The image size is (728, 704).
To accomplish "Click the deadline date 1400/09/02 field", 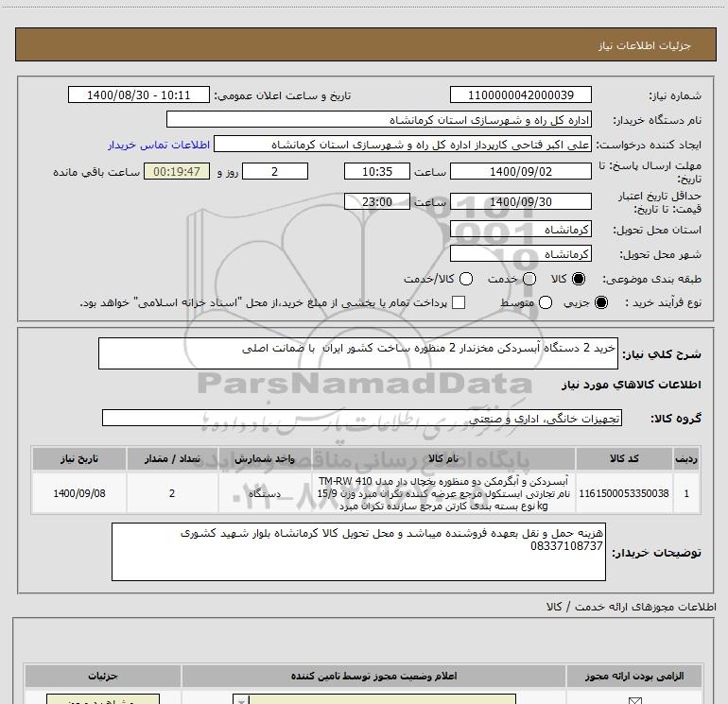I will pyautogui.click(x=520, y=171).
